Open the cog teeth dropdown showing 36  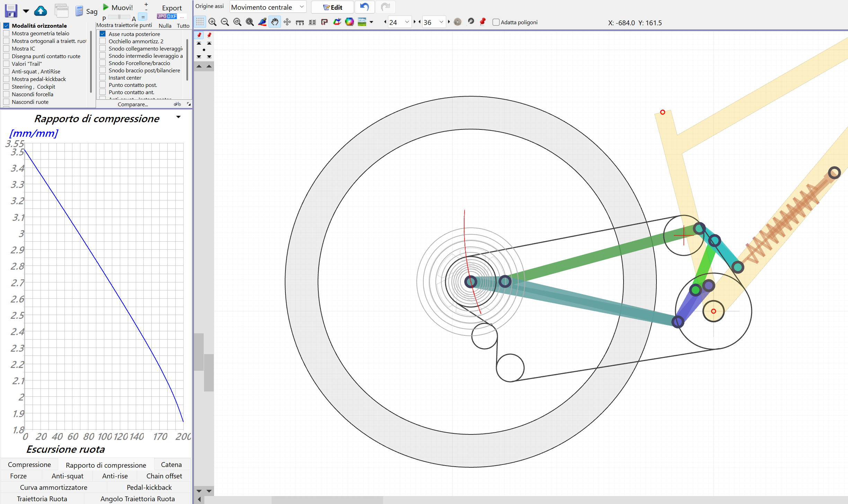434,22
